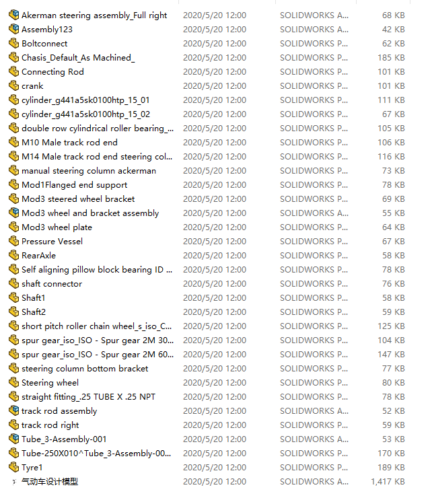Click the part icon for Chasis_Default_As Machined_
Screen dimensions: 432x504
14,57
